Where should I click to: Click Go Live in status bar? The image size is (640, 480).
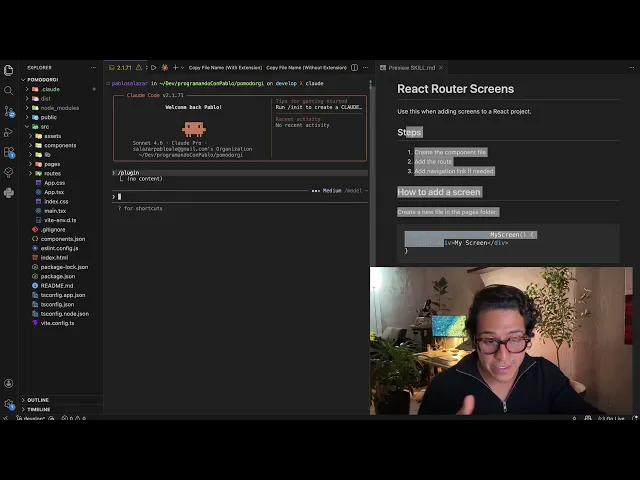611,418
